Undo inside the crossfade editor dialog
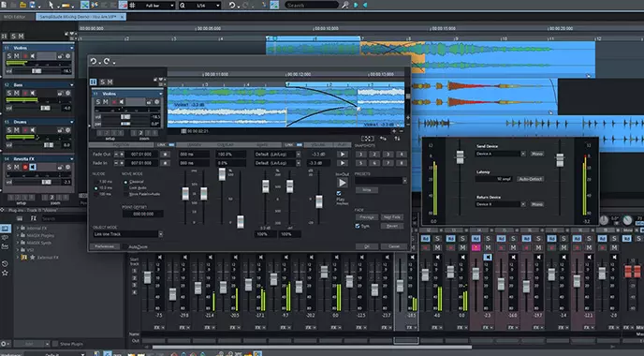Image resolution: width=644 pixels, height=356 pixels. click(94, 61)
